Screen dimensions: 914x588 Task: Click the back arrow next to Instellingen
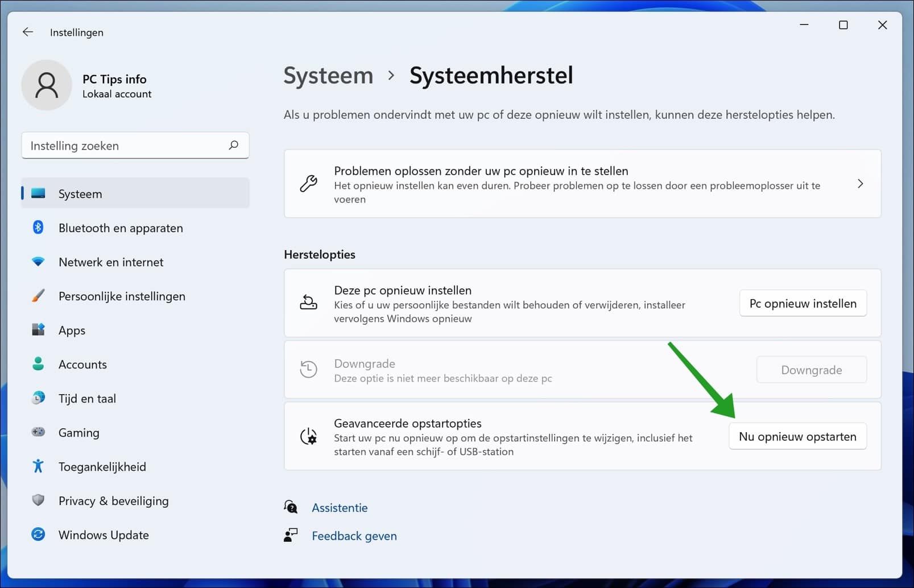27,32
